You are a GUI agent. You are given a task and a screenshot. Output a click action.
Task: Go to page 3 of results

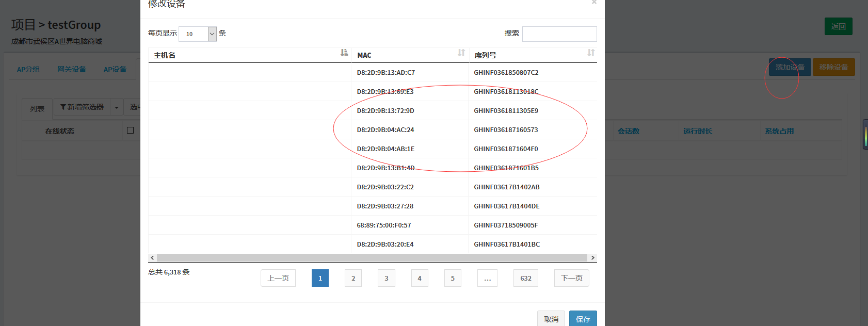(x=386, y=278)
